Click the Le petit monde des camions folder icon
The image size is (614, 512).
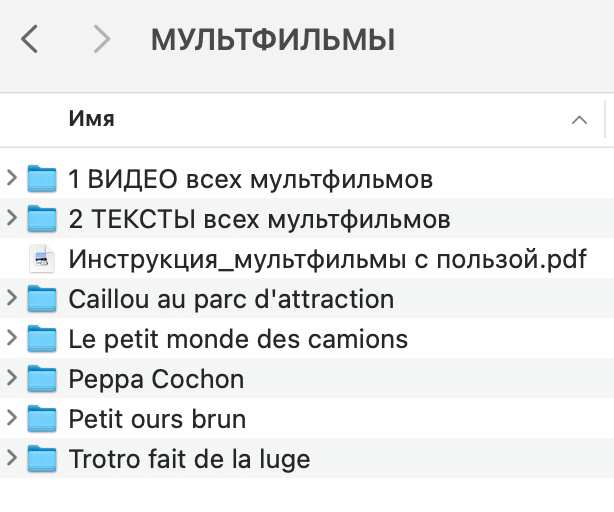pyautogui.click(x=42, y=339)
